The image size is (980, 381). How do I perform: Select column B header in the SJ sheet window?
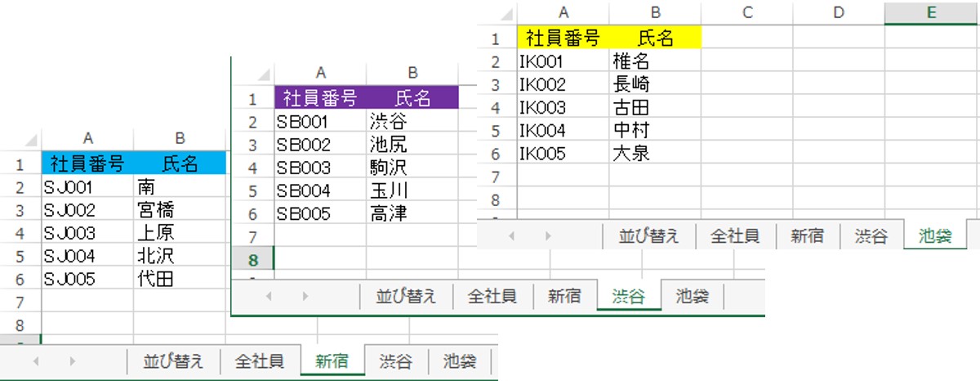pyautogui.click(x=180, y=139)
